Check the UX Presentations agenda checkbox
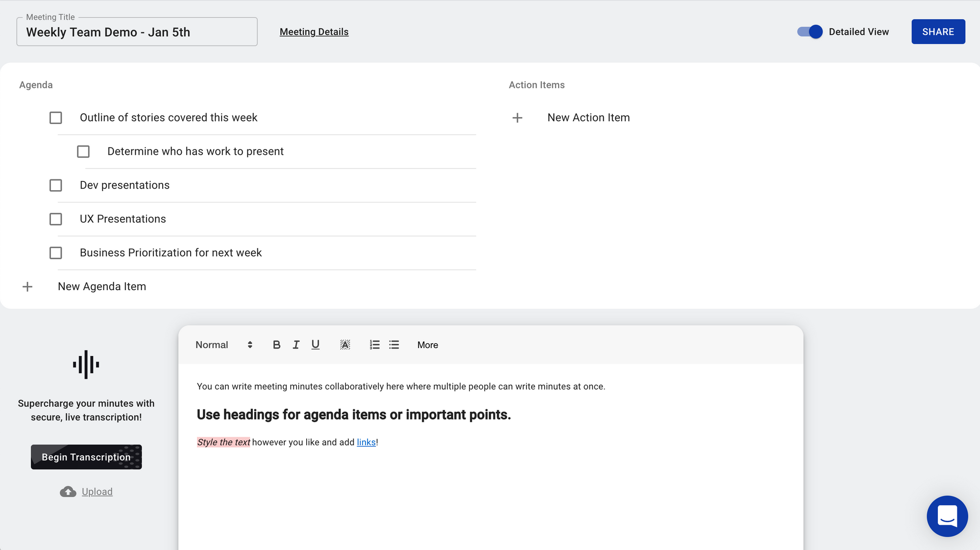 click(x=55, y=219)
